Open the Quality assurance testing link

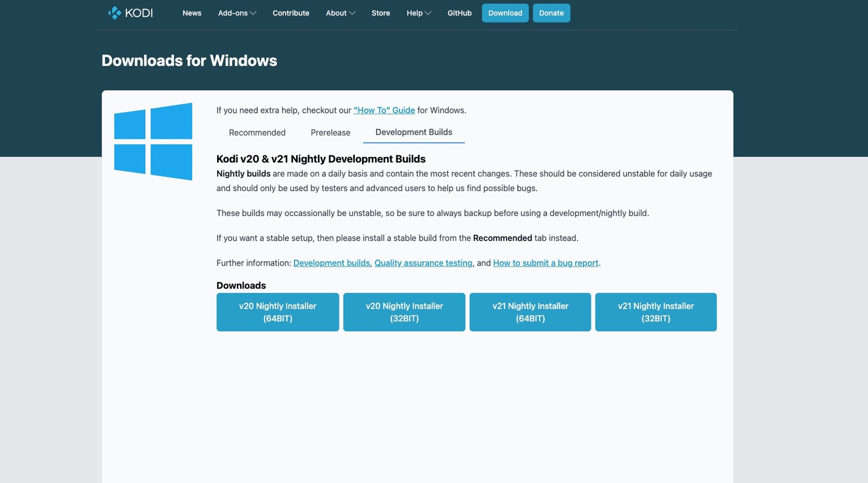tap(423, 263)
